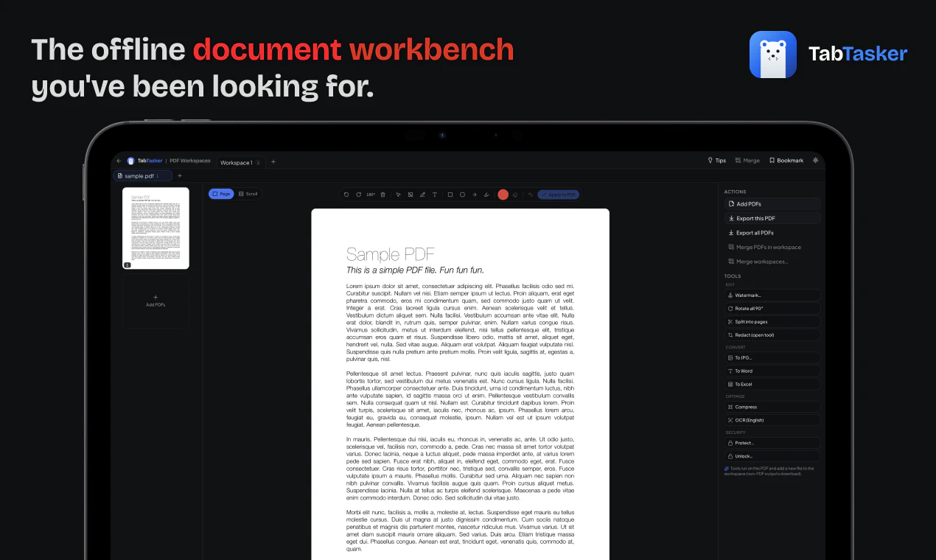The image size is (936, 560).
Task: Export all PDFs
Action: click(x=772, y=233)
